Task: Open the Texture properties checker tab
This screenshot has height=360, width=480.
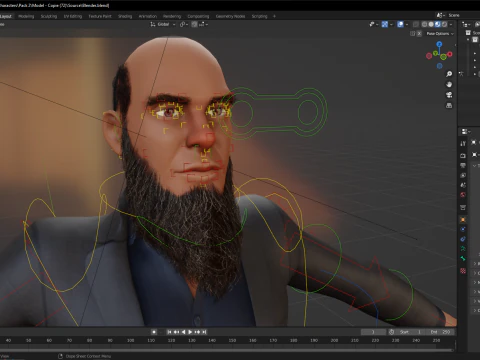Action: coord(463,271)
